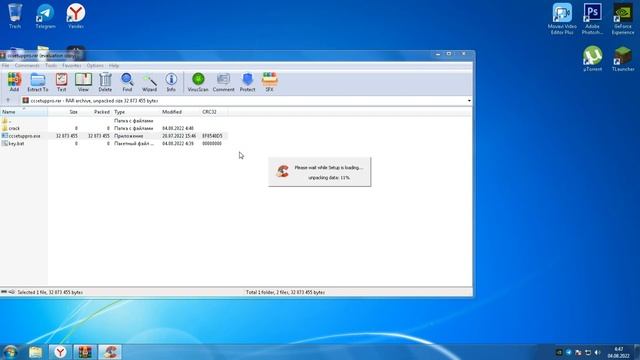The image size is (640, 360).
Task: Run the VirusScan icon
Action: point(198,82)
